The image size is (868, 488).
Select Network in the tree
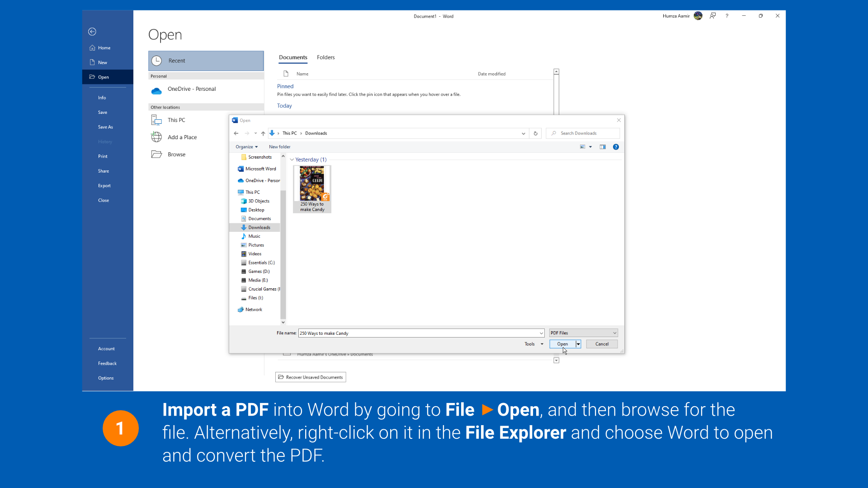pyautogui.click(x=250, y=310)
